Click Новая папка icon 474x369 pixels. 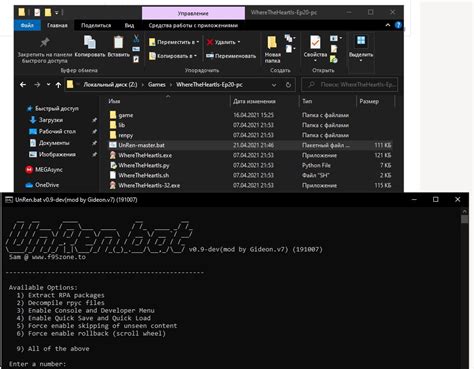point(272,43)
